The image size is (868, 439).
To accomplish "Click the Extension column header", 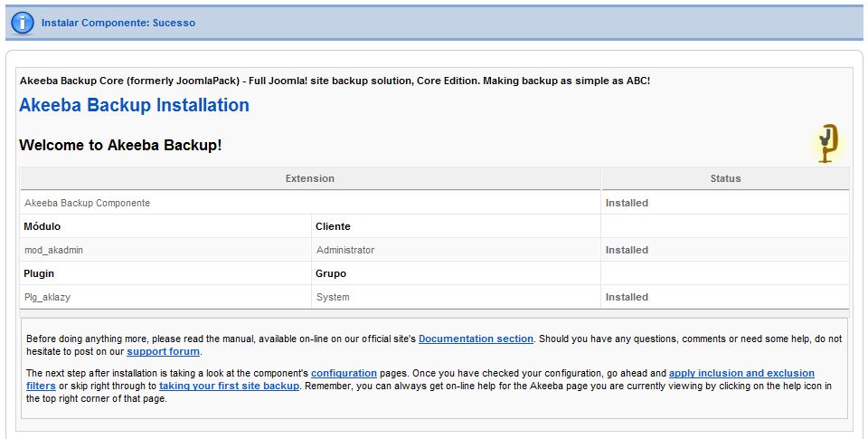I will click(x=310, y=178).
